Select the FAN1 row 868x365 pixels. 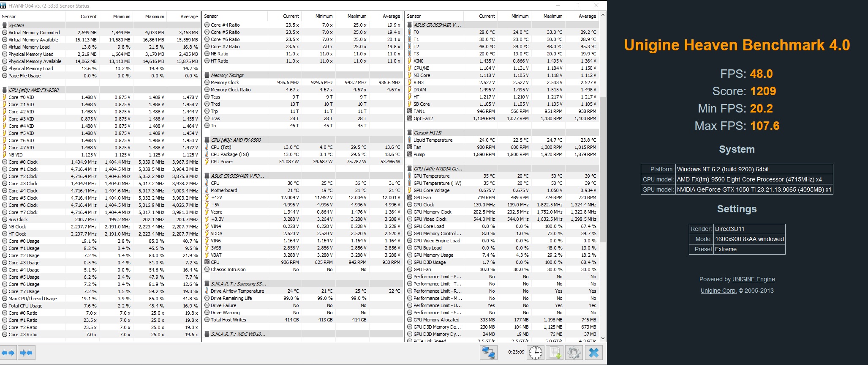(502, 111)
